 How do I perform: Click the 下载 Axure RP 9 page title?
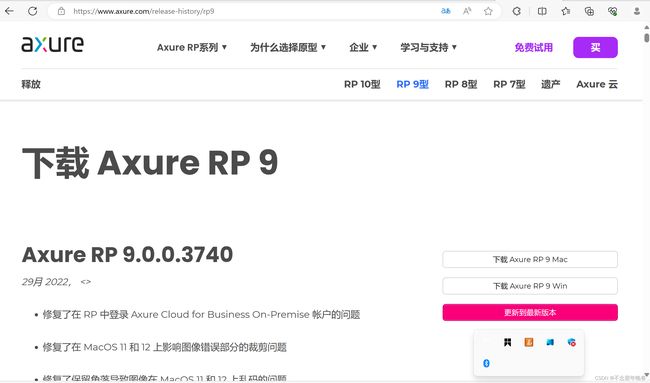[x=150, y=162]
